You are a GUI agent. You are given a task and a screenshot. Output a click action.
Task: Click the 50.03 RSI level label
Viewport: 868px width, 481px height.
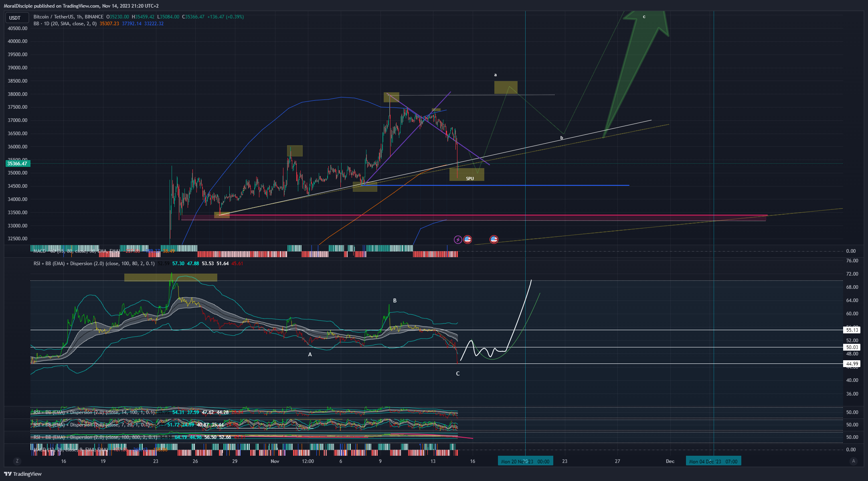coord(852,347)
